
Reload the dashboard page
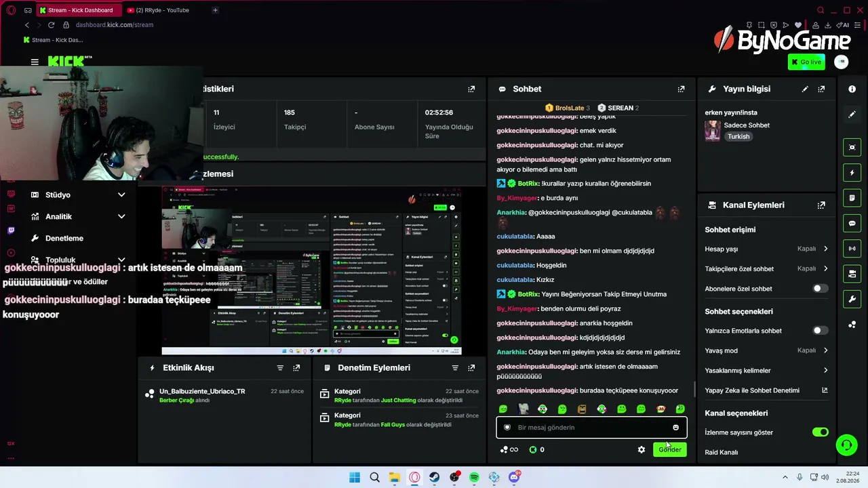(51, 25)
